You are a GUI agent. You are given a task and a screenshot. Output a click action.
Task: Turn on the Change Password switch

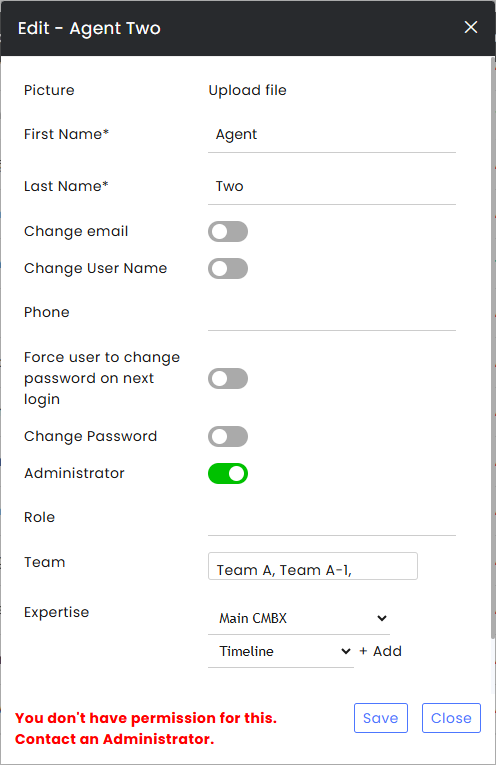coord(228,436)
